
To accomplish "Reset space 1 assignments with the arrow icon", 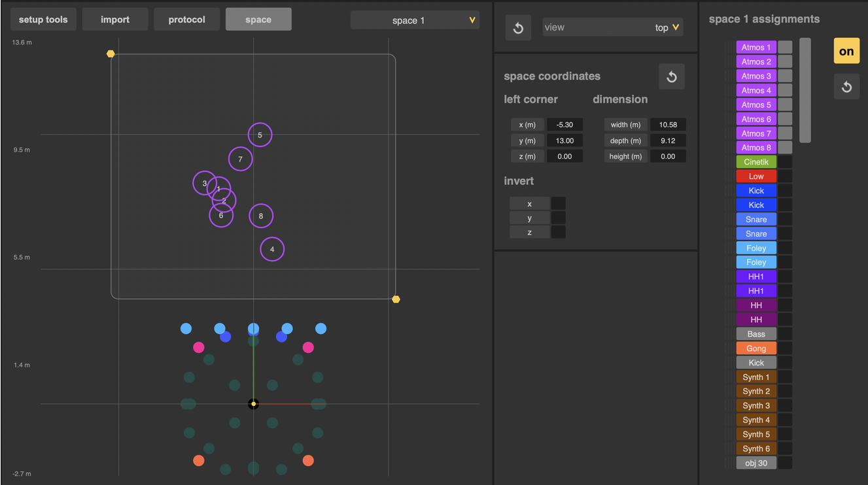I will click(x=846, y=86).
